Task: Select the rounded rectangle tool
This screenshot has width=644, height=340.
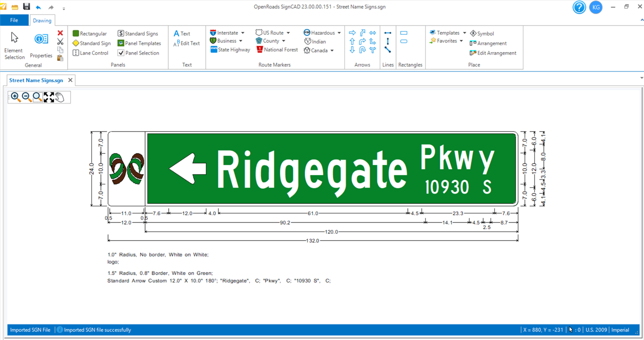Action: 404,41
